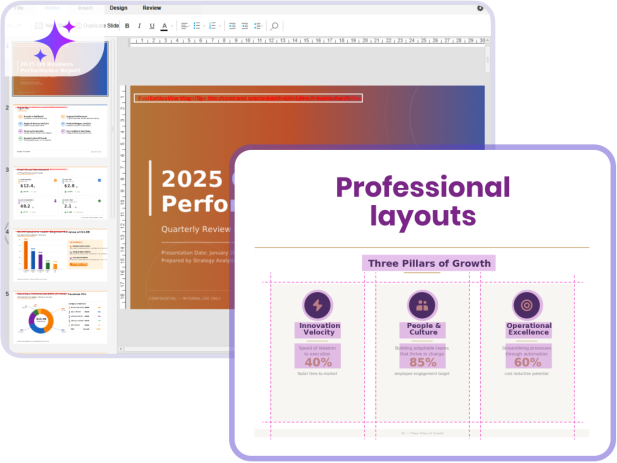Click the People & Culture icon
617x463 pixels.
pyautogui.click(x=422, y=305)
